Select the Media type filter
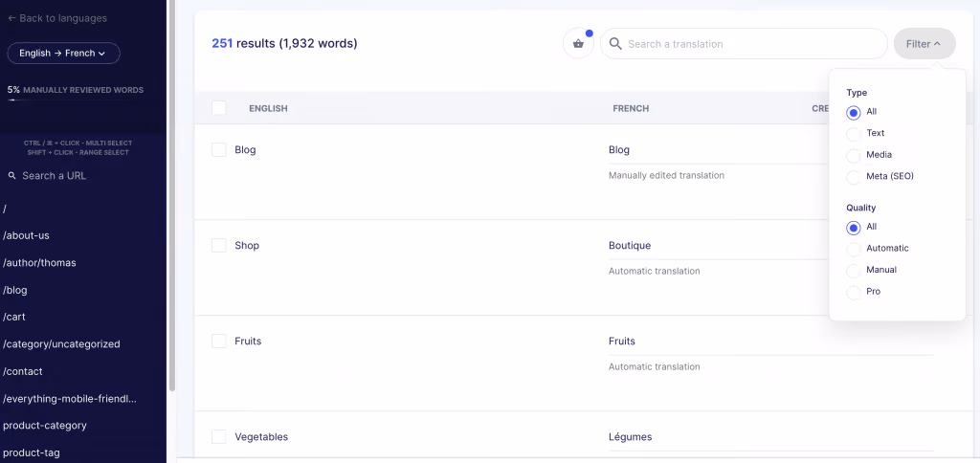Image resolution: width=980 pixels, height=463 pixels. 853,156
